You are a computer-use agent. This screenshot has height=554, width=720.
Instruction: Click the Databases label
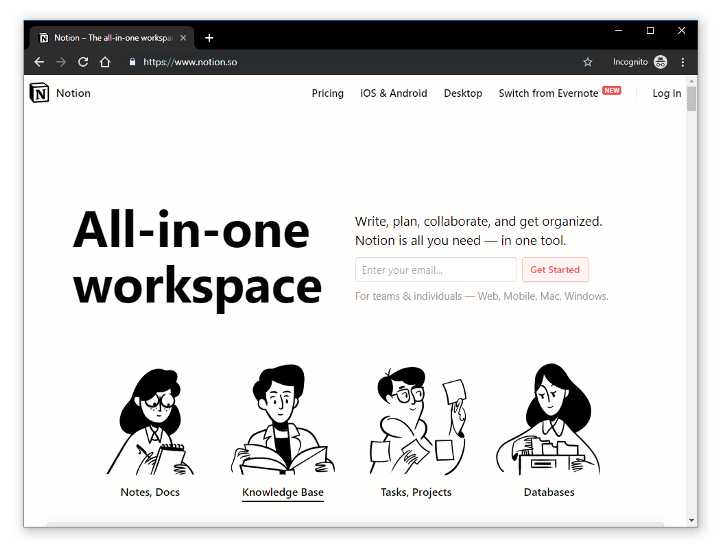pos(549,492)
